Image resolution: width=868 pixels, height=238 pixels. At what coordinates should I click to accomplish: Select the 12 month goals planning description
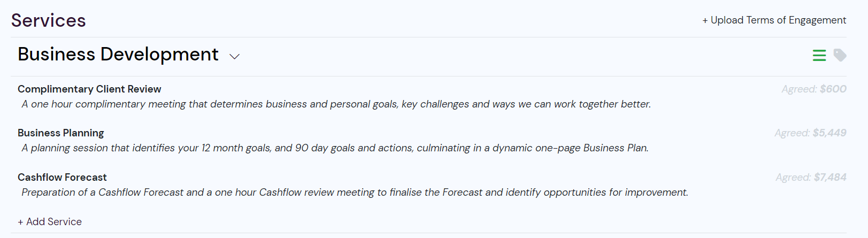coord(335,148)
